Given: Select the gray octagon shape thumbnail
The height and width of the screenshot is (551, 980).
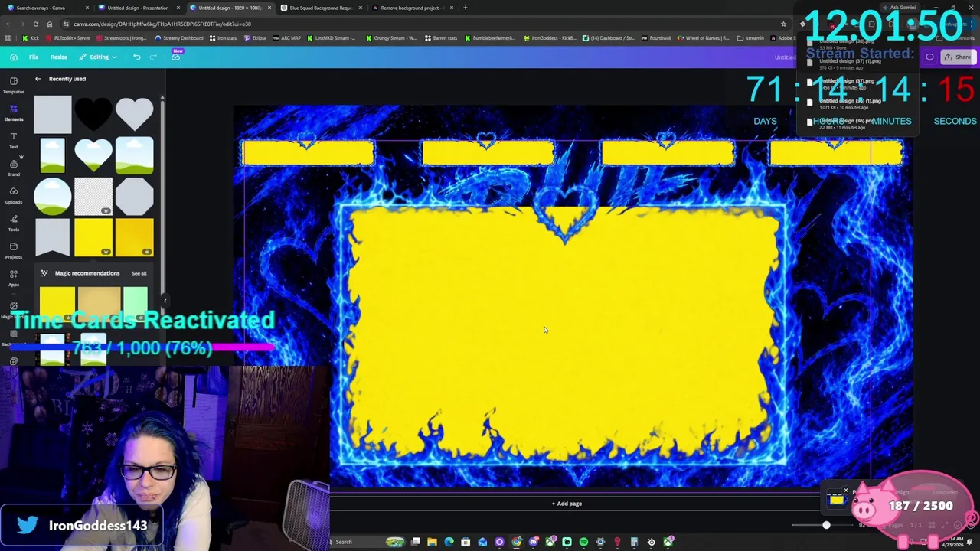Looking at the screenshot, I should (x=134, y=196).
